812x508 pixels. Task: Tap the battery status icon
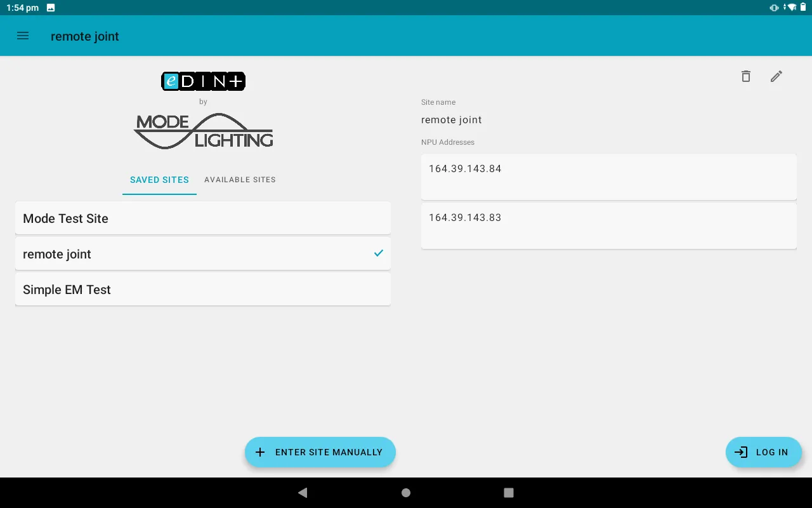pyautogui.click(x=803, y=8)
